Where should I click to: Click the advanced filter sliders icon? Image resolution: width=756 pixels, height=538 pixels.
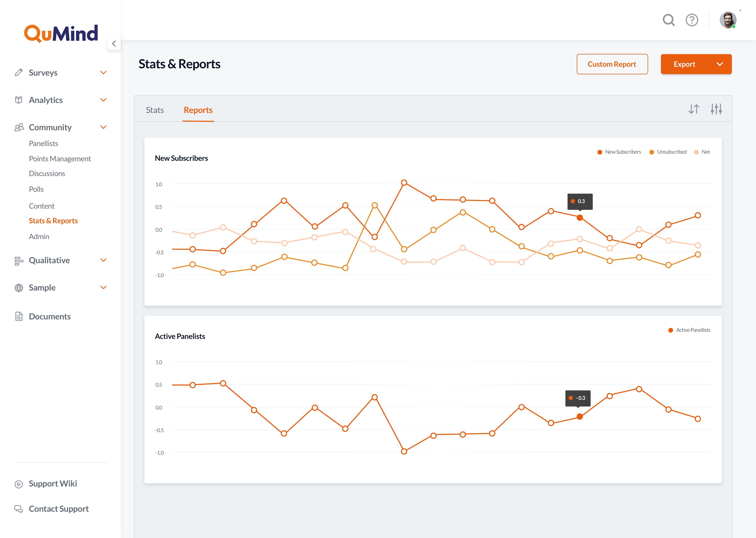click(716, 110)
